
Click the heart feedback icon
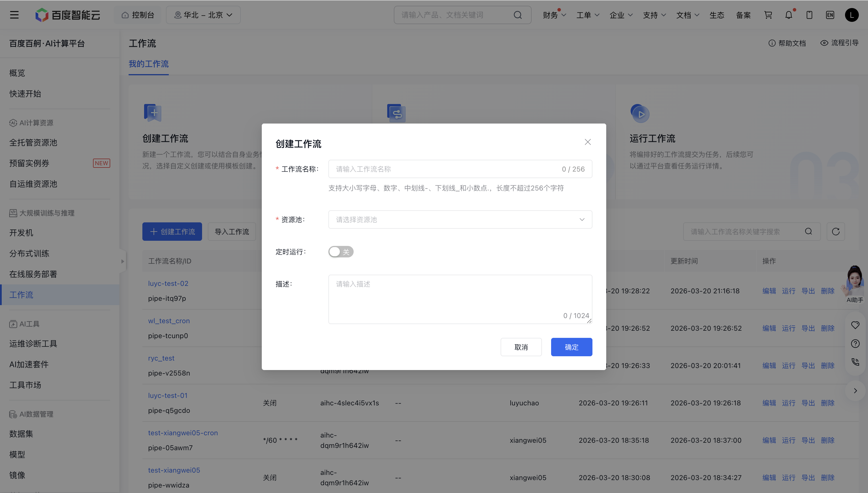[855, 325]
